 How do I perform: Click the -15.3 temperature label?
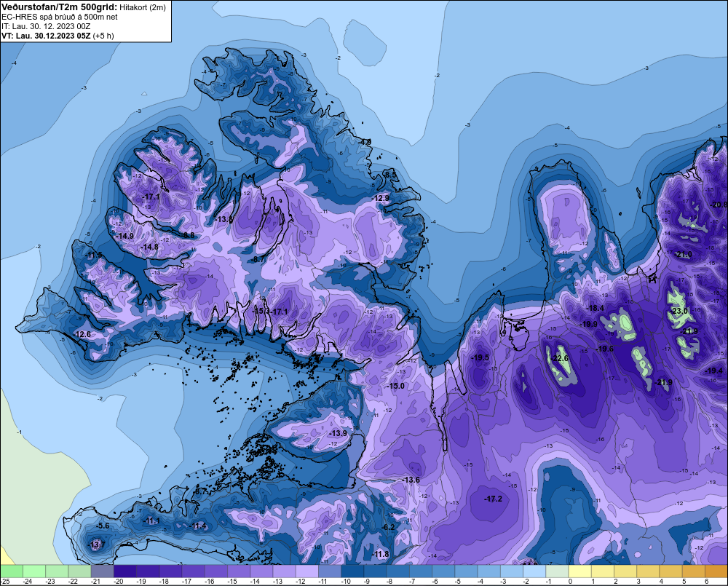point(261,312)
